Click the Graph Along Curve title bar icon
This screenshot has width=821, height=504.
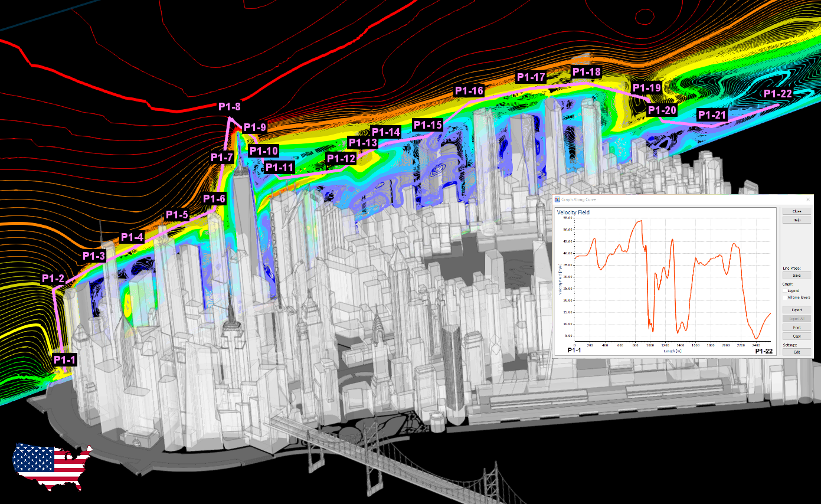(558, 199)
